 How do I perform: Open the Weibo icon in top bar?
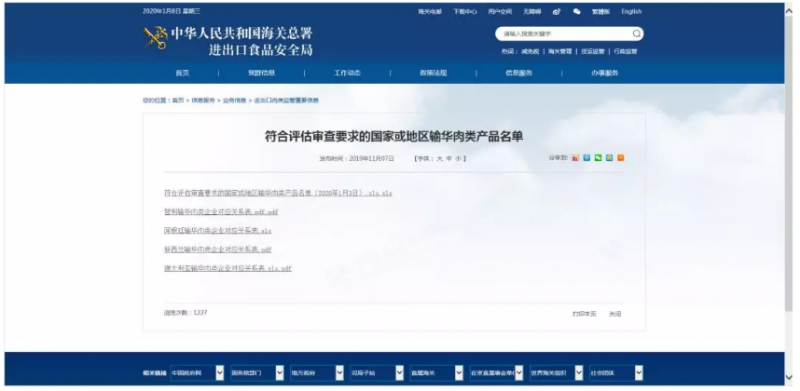tap(557, 12)
